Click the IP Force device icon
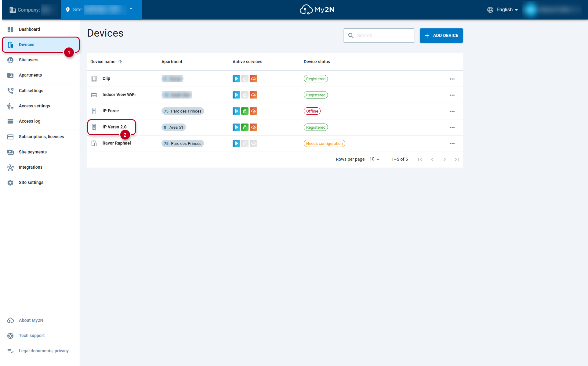Screen dimensions: 588x366 [94, 111]
